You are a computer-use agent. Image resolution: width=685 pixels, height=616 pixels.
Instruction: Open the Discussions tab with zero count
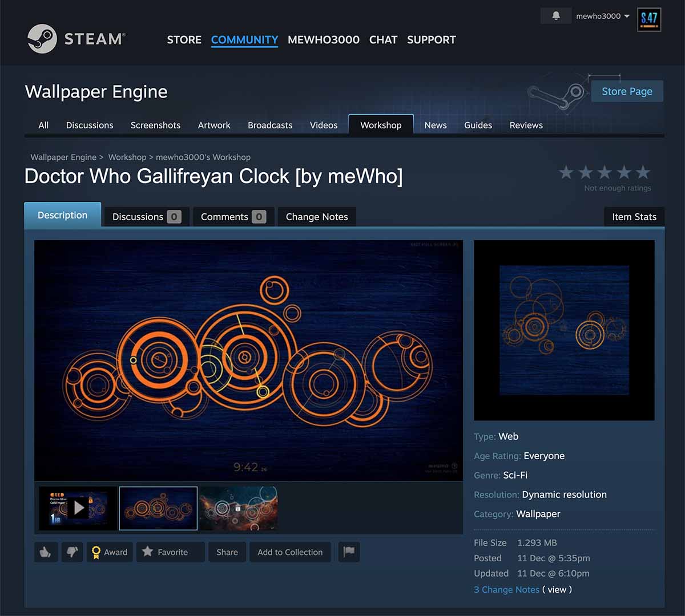pos(146,217)
